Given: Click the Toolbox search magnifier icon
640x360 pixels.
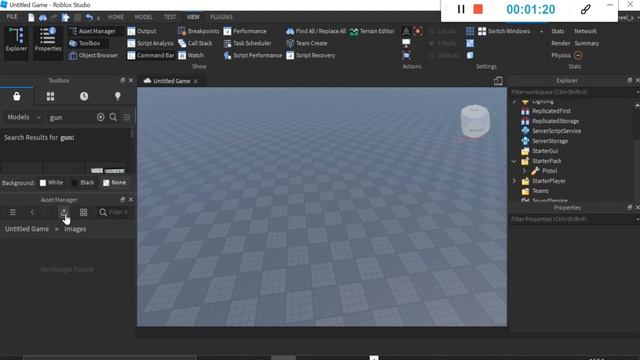Looking at the screenshot, I should click(113, 118).
